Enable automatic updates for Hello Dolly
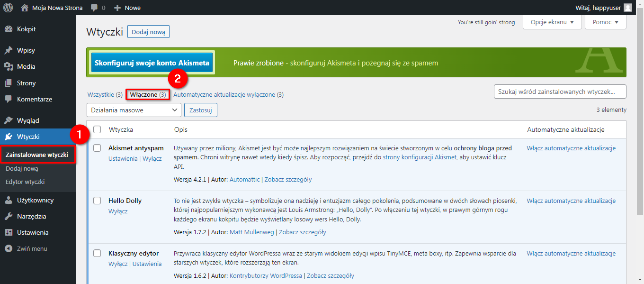Viewport: 644px width, 284px height. (x=571, y=201)
